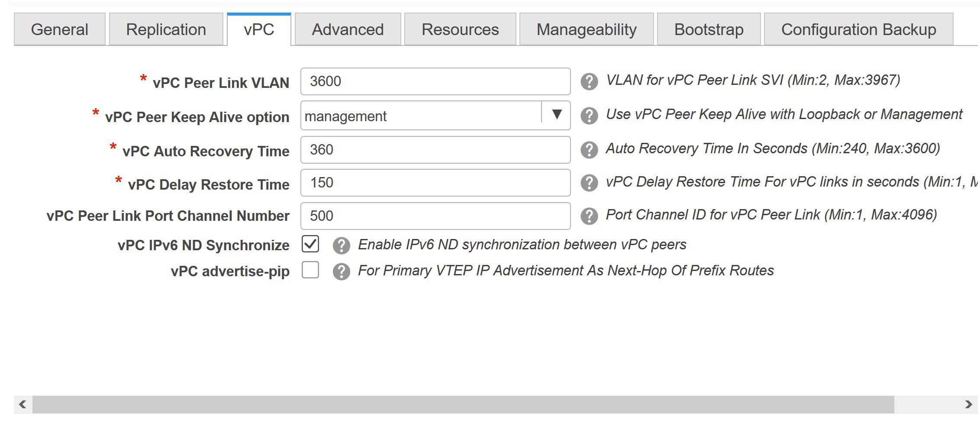The height and width of the screenshot is (426, 980).
Task: Click the vPC Peer Link VLAN field
Action: tap(435, 81)
